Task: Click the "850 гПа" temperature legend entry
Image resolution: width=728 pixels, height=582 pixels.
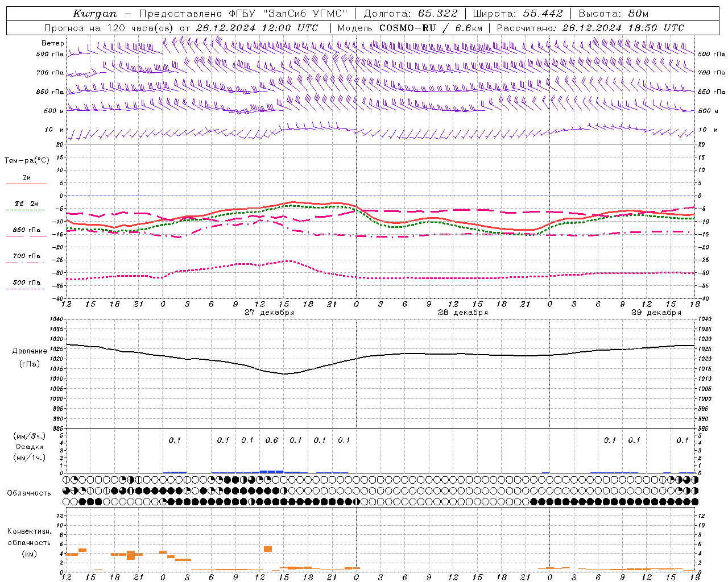Action: (27, 230)
